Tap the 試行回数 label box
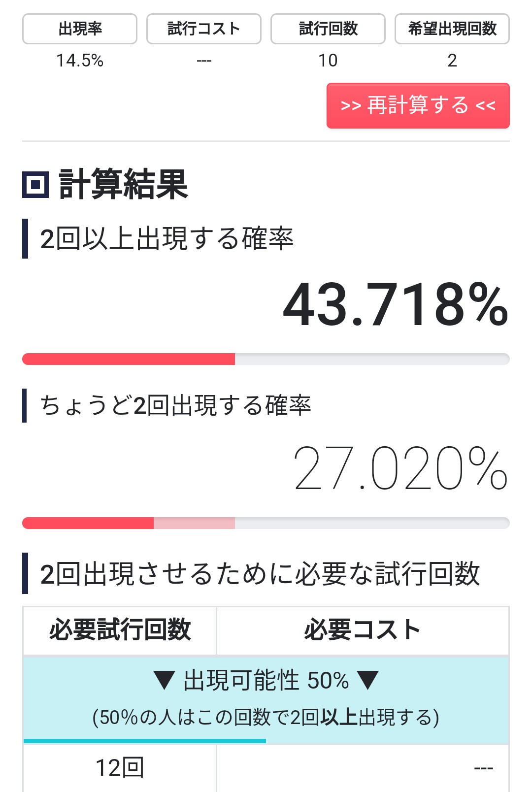 328,29
